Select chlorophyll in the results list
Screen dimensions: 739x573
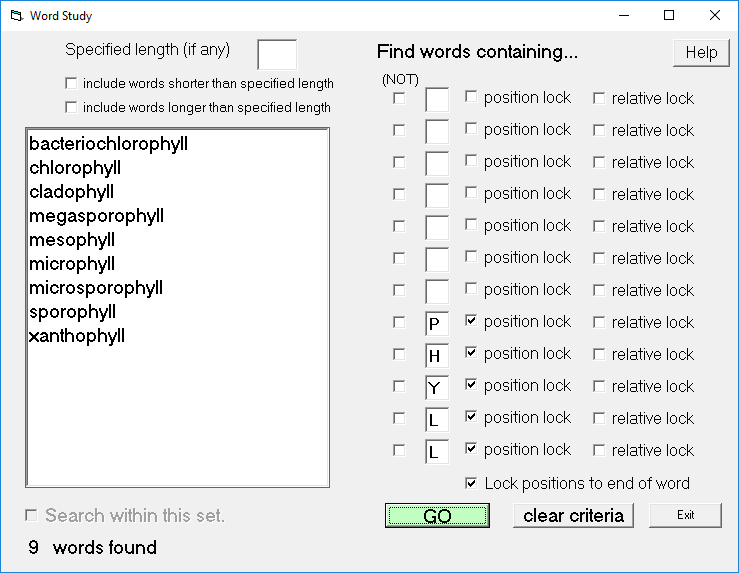click(x=75, y=168)
